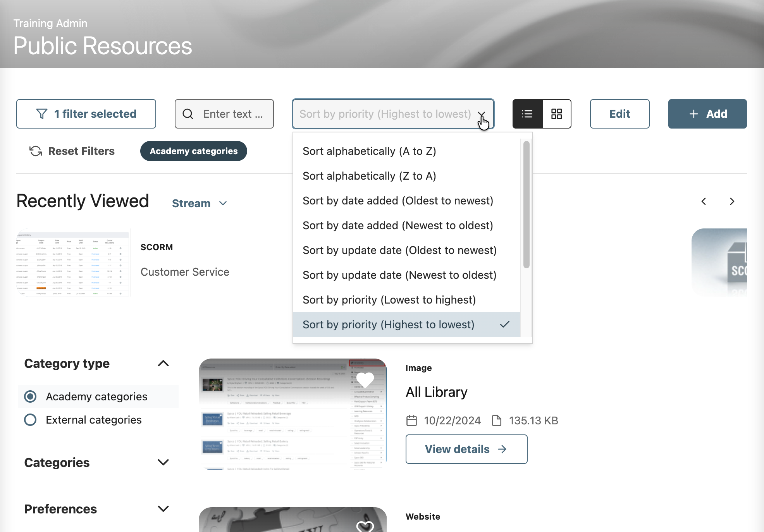Open View details for All Library
Image resolution: width=764 pixels, height=532 pixels.
[x=466, y=449]
